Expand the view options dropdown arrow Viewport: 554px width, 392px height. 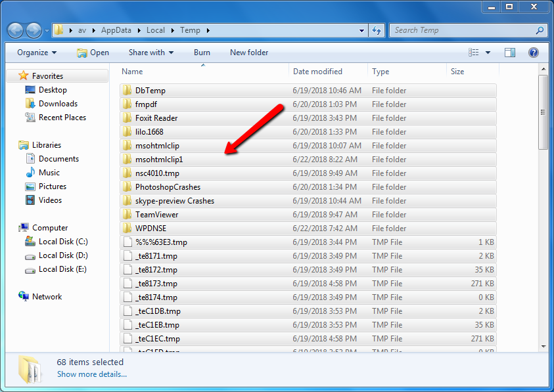(488, 53)
